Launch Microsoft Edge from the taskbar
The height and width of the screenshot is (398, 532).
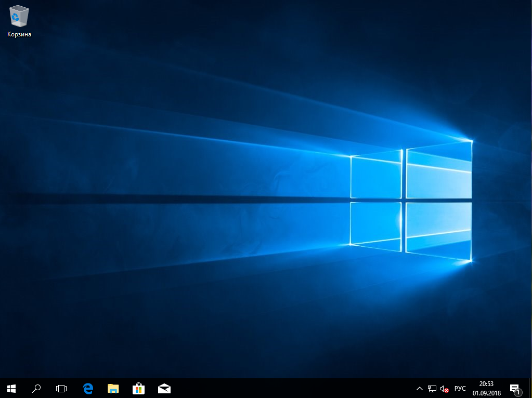(x=88, y=388)
